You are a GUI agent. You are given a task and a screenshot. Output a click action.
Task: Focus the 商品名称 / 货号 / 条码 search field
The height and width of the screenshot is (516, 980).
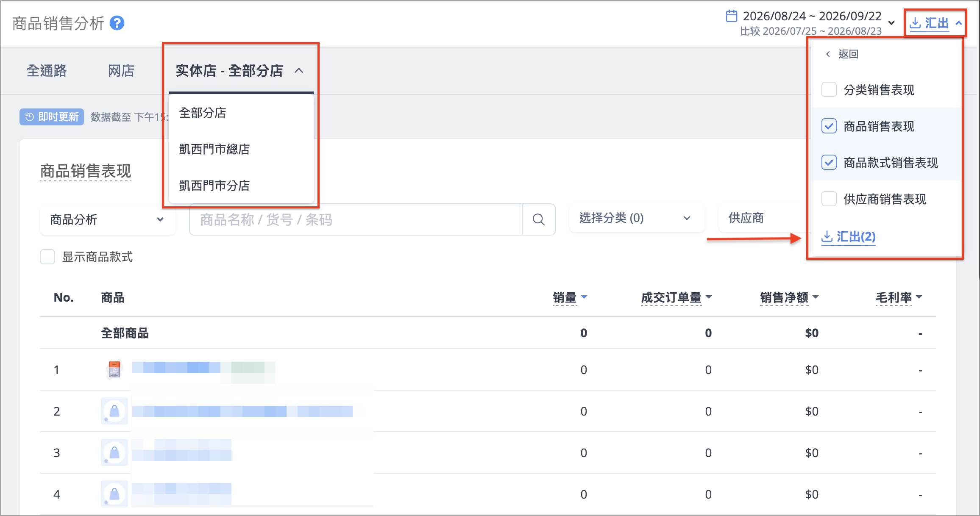[356, 219]
